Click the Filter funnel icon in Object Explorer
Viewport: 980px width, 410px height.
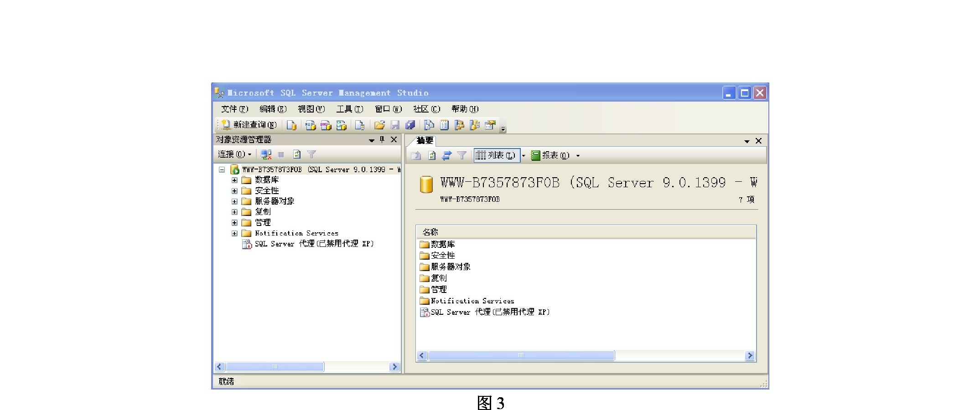coord(311,154)
